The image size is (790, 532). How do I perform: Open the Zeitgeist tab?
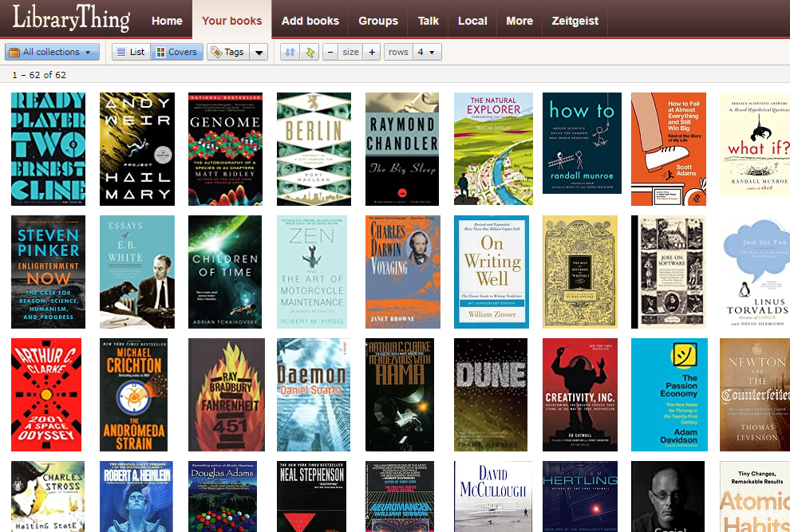[575, 21]
